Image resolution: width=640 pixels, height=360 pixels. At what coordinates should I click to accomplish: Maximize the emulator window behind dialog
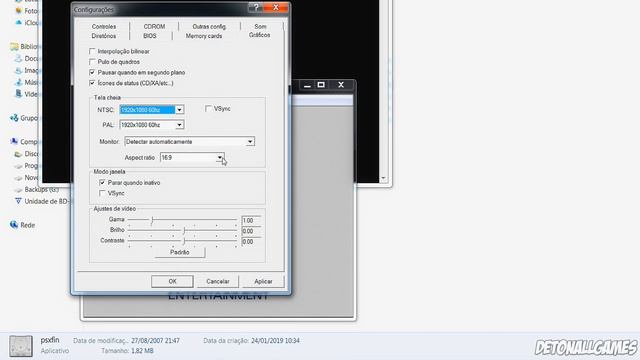(321, 85)
